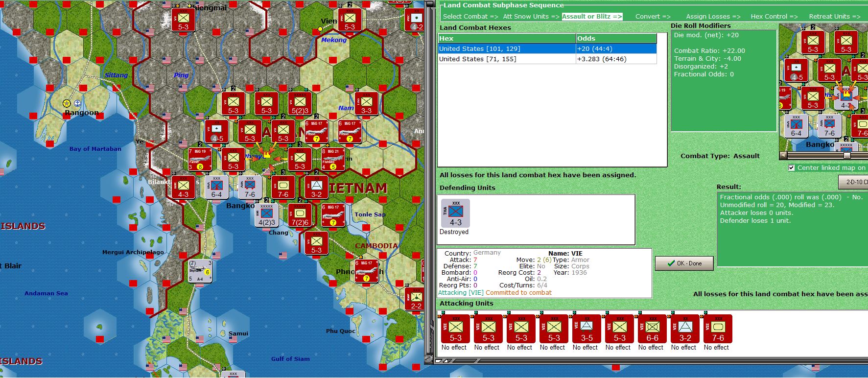Screen dimensions: 868x378
Task: Select the USA 6-4 corps near Bangkok
Action: pyautogui.click(x=216, y=187)
